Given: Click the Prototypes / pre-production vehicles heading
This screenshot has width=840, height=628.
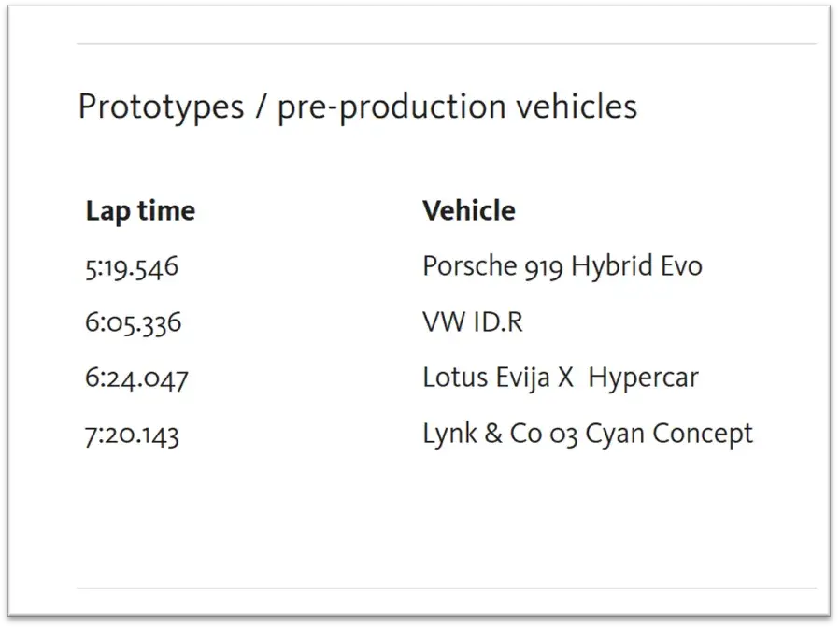Looking at the screenshot, I should tap(357, 107).
